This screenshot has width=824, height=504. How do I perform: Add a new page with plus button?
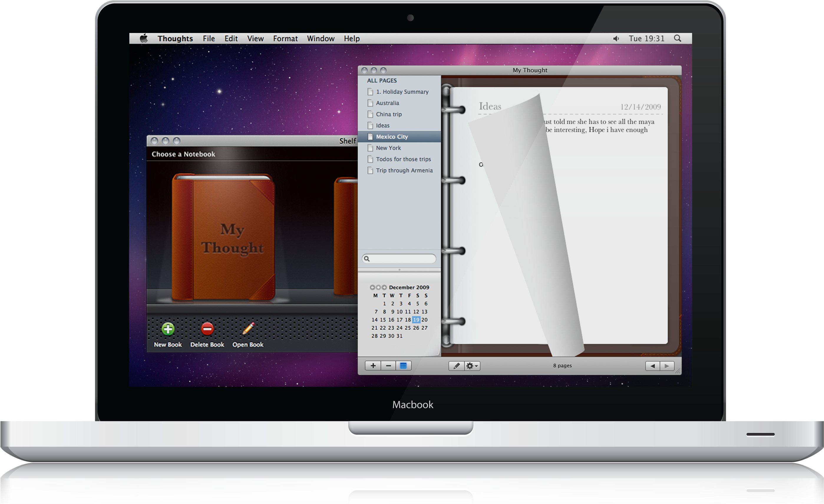pyautogui.click(x=373, y=366)
